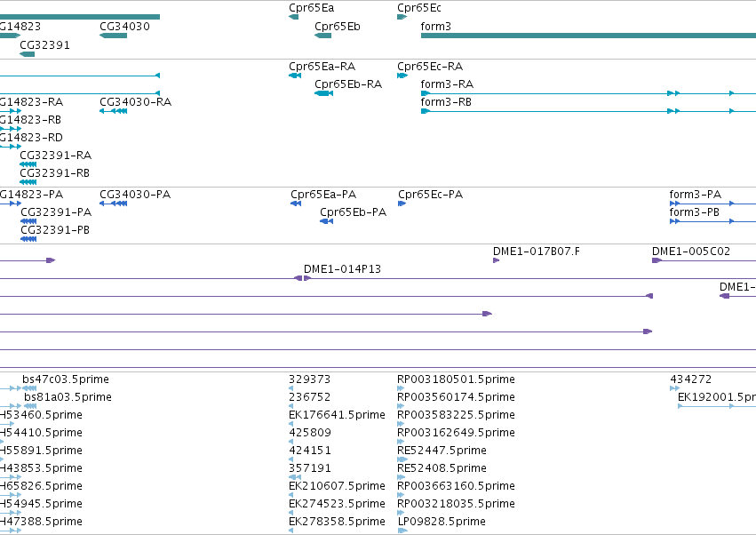Open transcript Cpr65Ec-RA label
This screenshot has width=756, height=535.
point(430,67)
